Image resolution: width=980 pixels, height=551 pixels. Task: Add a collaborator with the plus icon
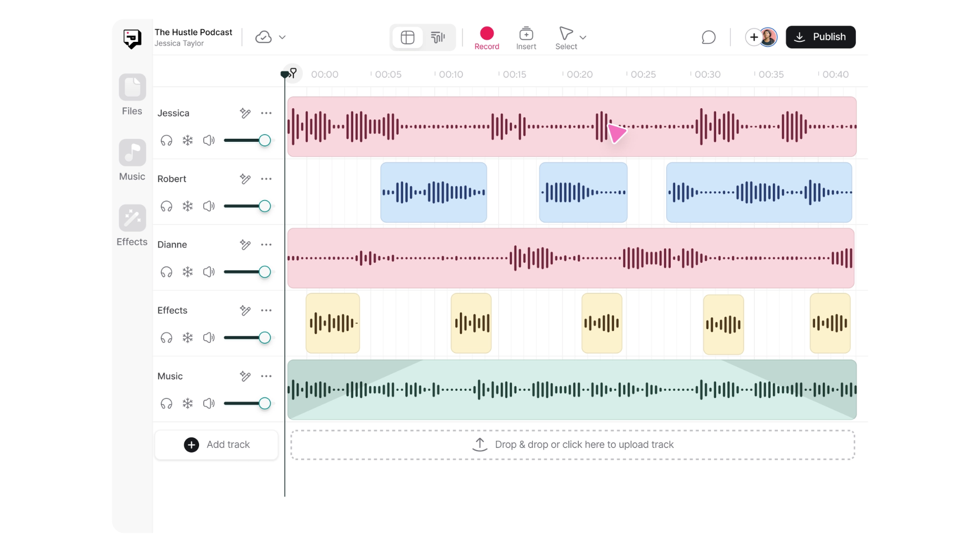(754, 37)
